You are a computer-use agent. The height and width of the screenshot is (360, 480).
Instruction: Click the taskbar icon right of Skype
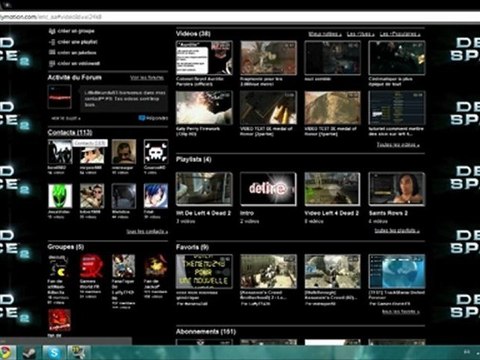pos(79,353)
